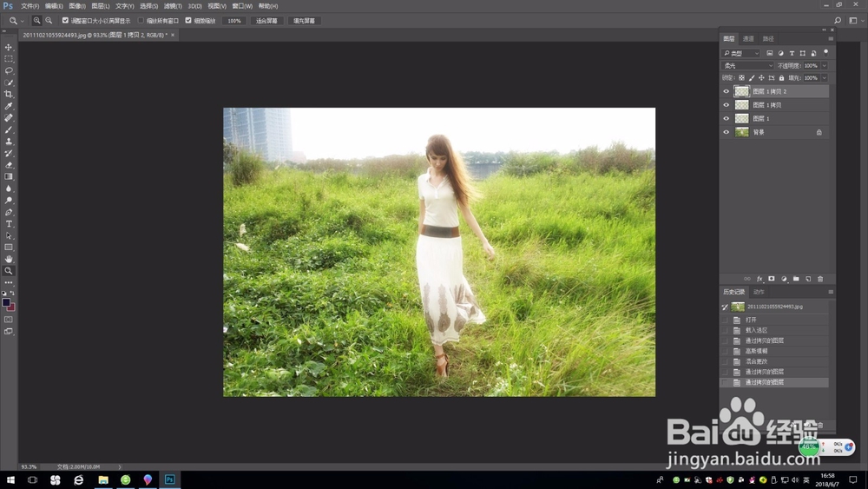Image resolution: width=868 pixels, height=489 pixels.
Task: Open the 图像(I) menu
Action: (x=77, y=6)
